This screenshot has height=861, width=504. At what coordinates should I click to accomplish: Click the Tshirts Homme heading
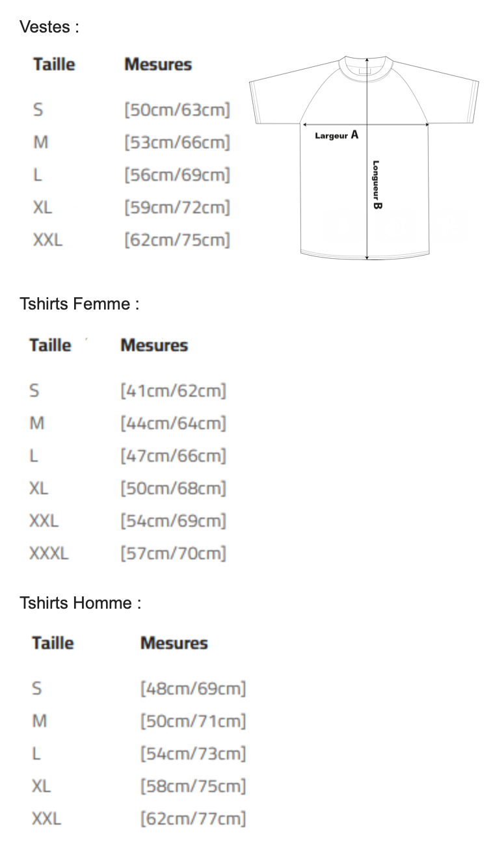point(80,603)
